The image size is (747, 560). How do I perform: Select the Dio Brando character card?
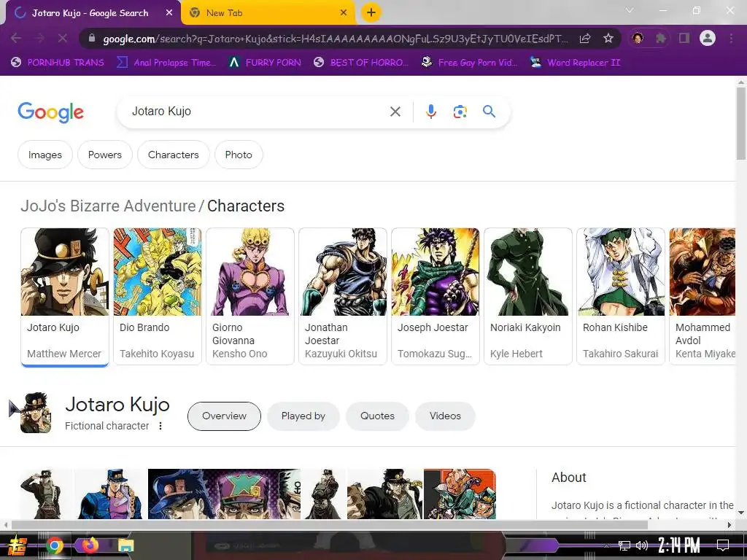pos(158,296)
